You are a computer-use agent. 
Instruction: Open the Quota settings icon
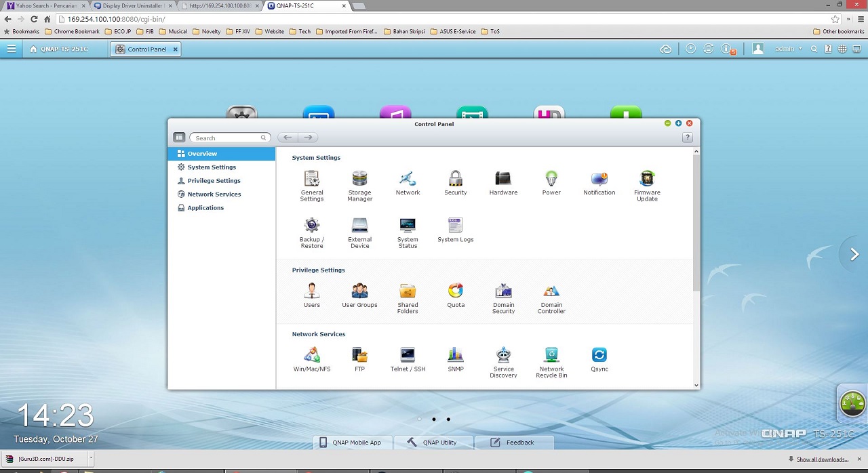tap(456, 295)
